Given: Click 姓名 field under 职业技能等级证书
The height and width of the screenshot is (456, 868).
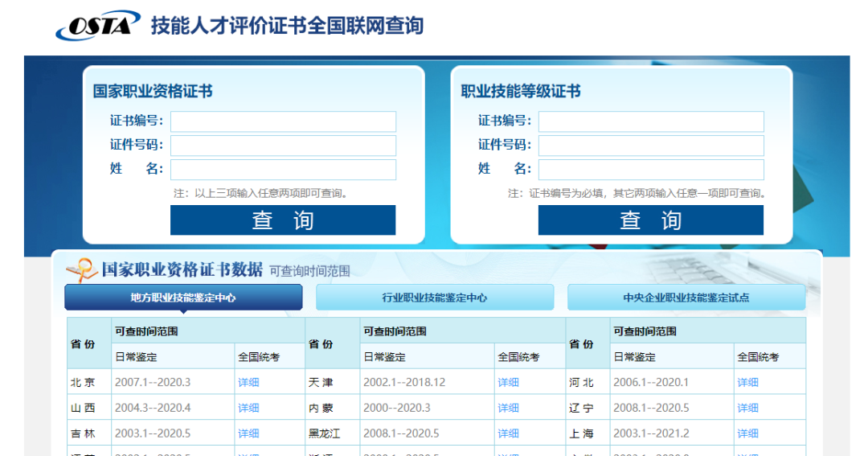Looking at the screenshot, I should click(x=651, y=170).
